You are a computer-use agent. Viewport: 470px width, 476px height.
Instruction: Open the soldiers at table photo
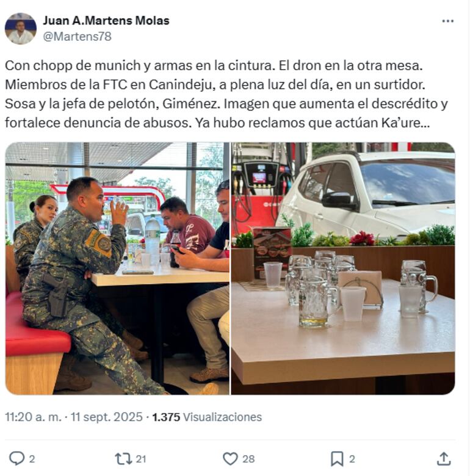click(117, 269)
